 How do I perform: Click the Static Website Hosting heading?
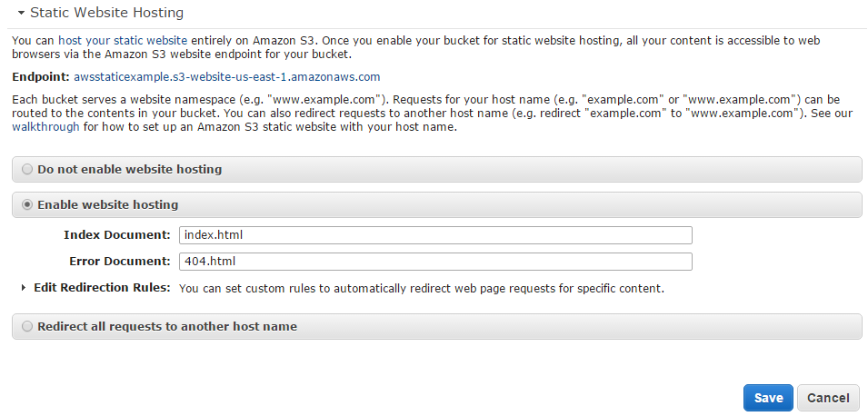[106, 14]
